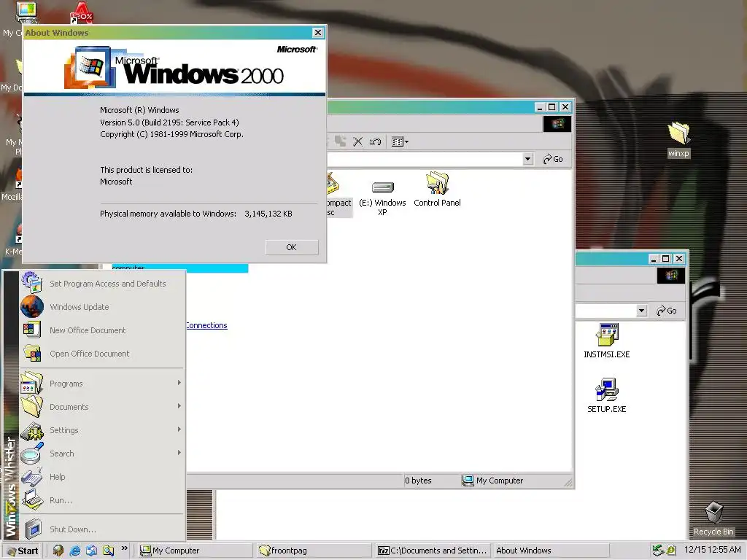Switch to froontpag taskbar button
Image resolution: width=747 pixels, height=560 pixels.
pyautogui.click(x=314, y=551)
